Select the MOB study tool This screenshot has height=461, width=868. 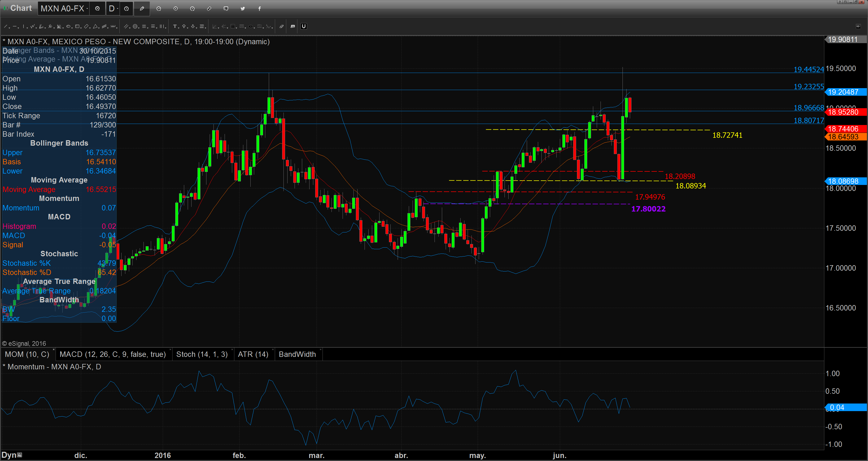[x=242, y=26]
